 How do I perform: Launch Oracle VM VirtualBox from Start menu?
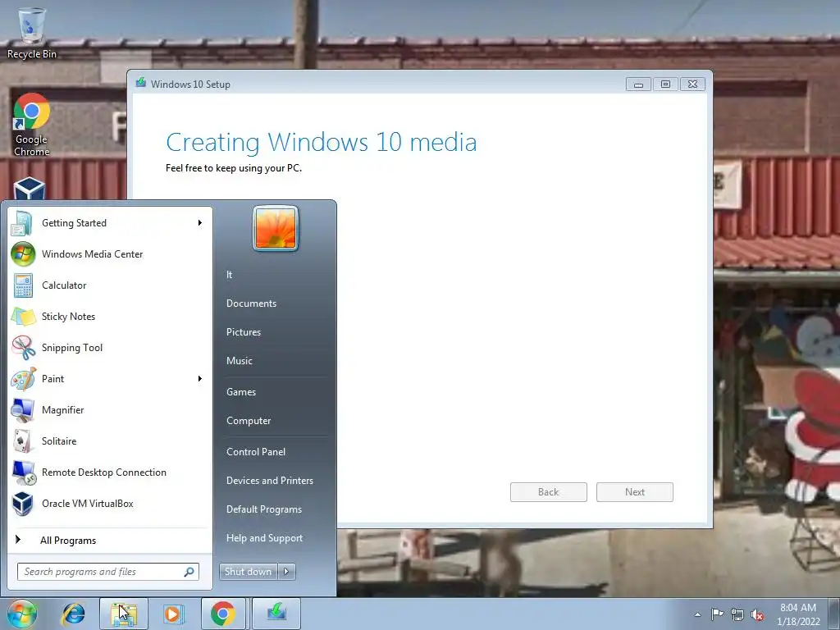(110, 503)
